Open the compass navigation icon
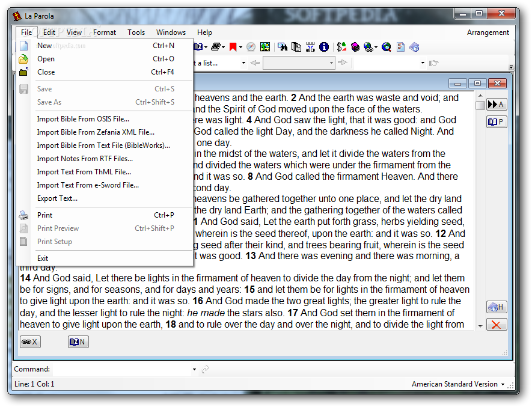 point(251,47)
